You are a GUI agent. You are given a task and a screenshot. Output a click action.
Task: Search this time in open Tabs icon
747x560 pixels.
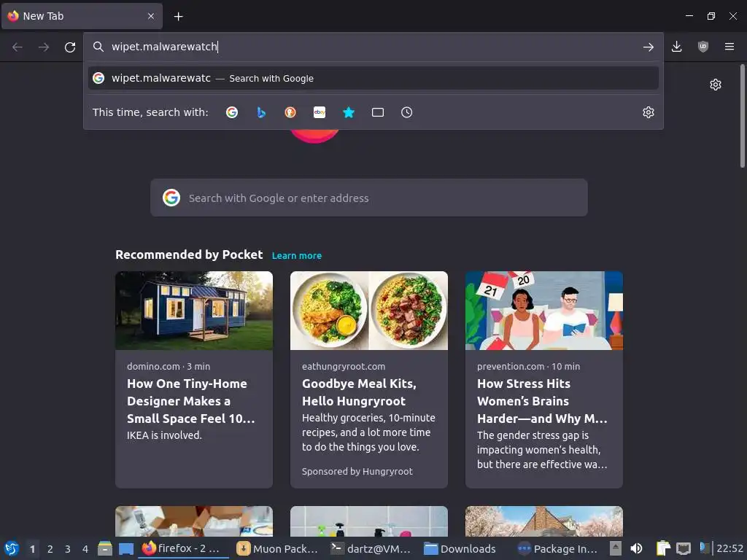click(x=378, y=112)
